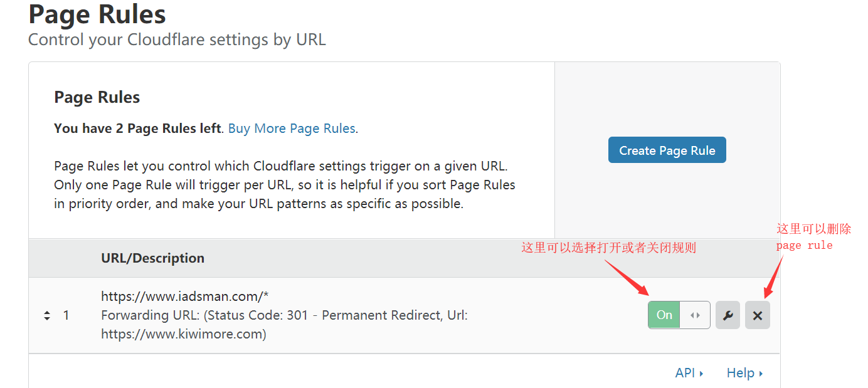The height and width of the screenshot is (388, 868).
Task: Open the Help expander link
Action: (x=744, y=373)
